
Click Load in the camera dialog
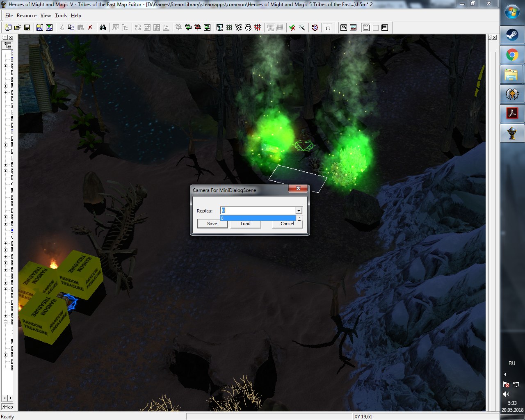pyautogui.click(x=245, y=224)
